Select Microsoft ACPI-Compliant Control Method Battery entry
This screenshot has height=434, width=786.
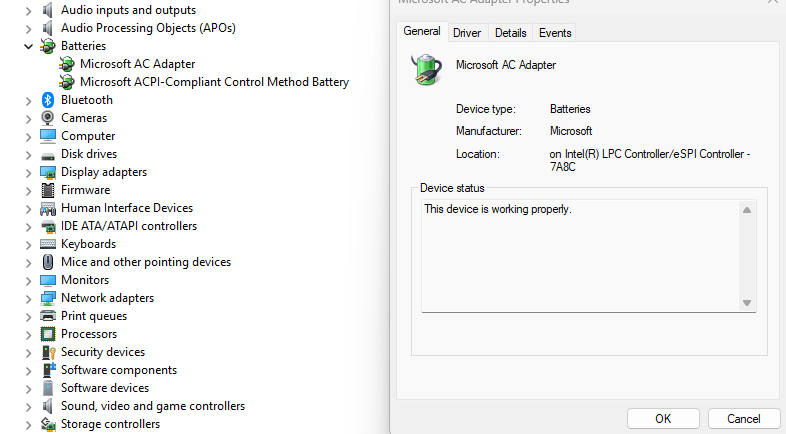coord(214,82)
